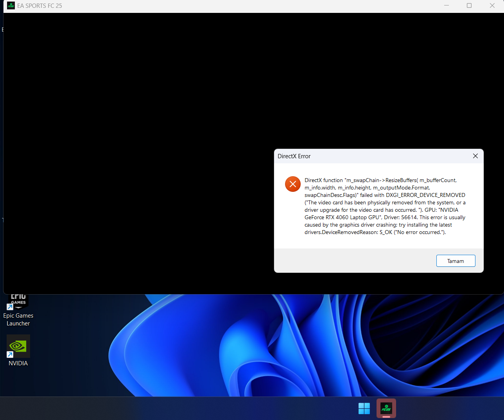The height and width of the screenshot is (420, 504).
Task: Close the EA SPORTS FC 25 window
Action: (x=492, y=5)
